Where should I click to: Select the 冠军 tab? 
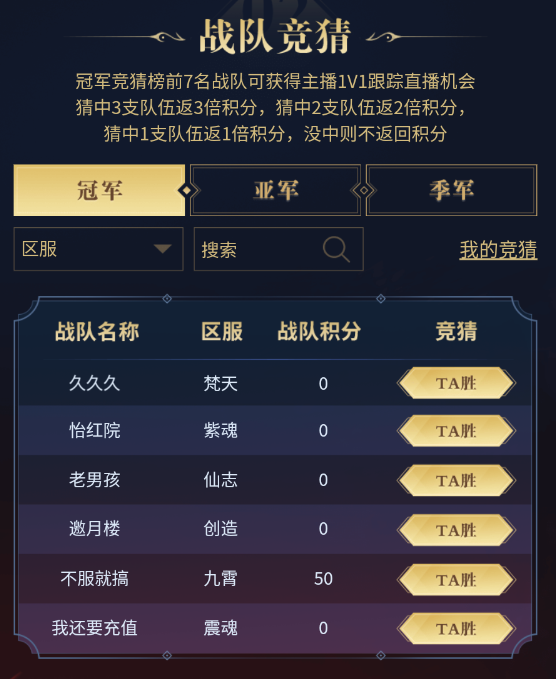click(x=99, y=190)
